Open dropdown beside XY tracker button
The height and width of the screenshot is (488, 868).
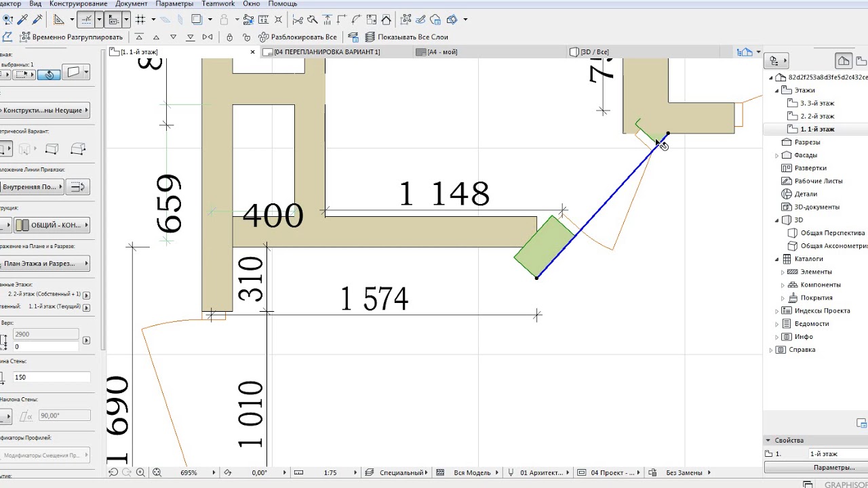[x=126, y=20]
